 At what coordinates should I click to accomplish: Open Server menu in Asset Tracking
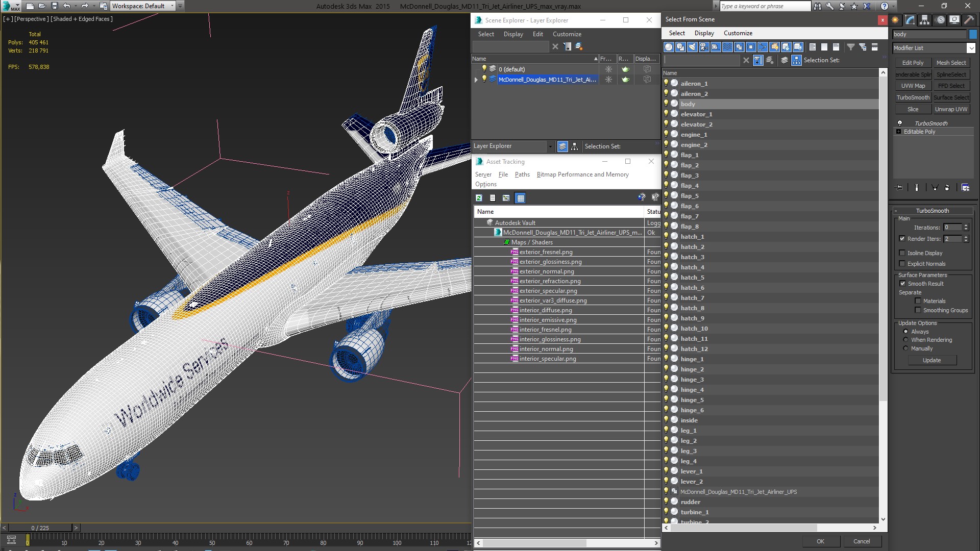(x=483, y=174)
